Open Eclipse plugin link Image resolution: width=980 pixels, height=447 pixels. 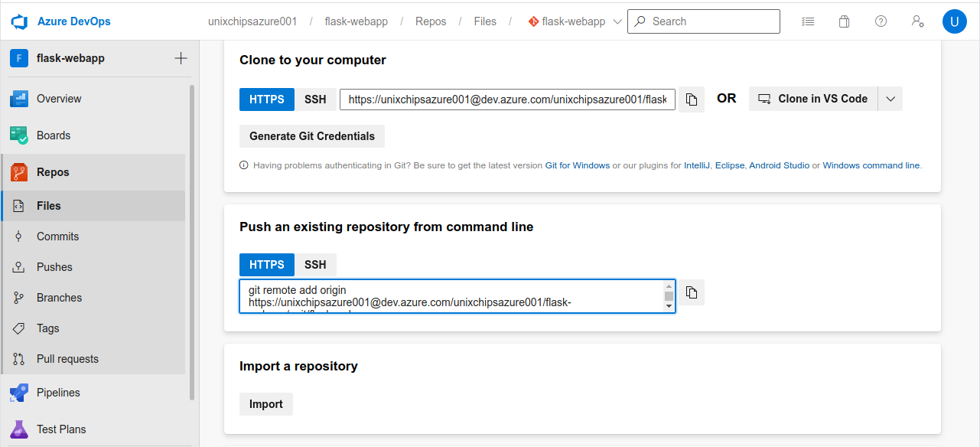coord(730,165)
